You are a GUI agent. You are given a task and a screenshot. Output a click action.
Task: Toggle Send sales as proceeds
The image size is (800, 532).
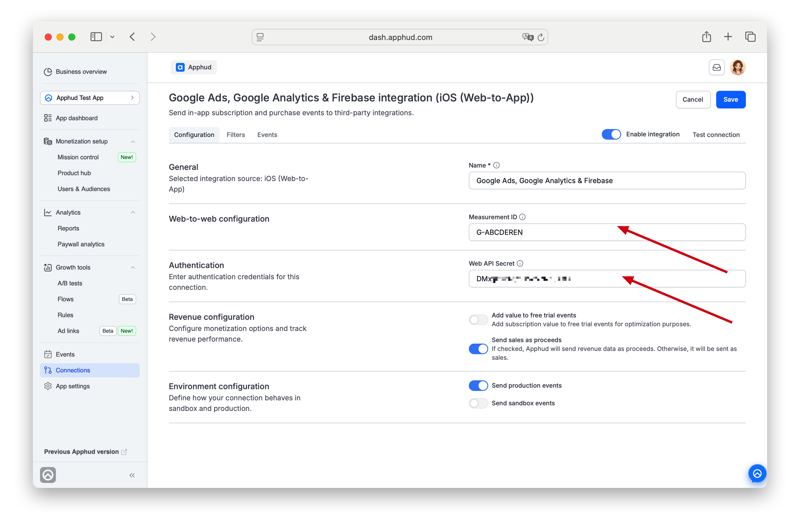[x=478, y=349]
